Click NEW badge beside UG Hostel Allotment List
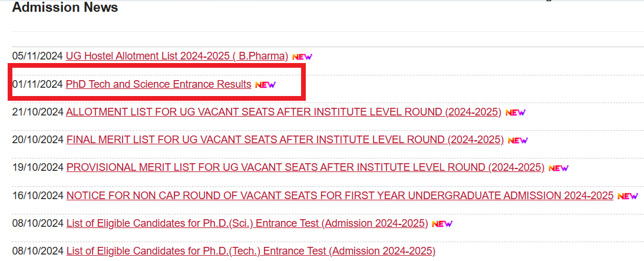644x261 pixels. pyautogui.click(x=302, y=57)
